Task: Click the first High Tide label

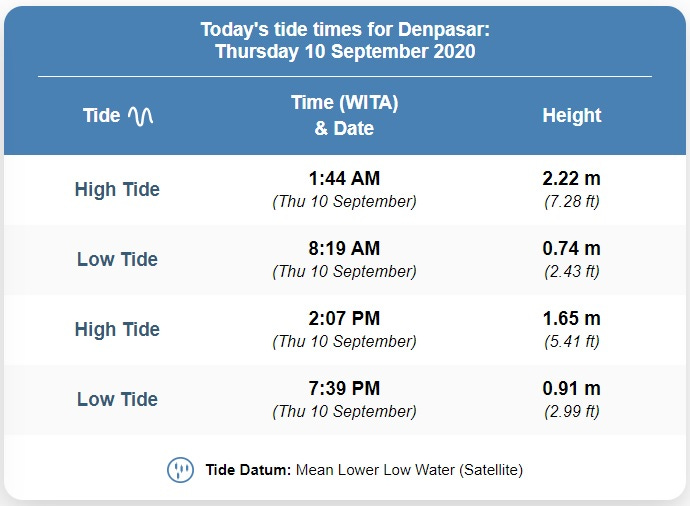Action: (x=117, y=190)
